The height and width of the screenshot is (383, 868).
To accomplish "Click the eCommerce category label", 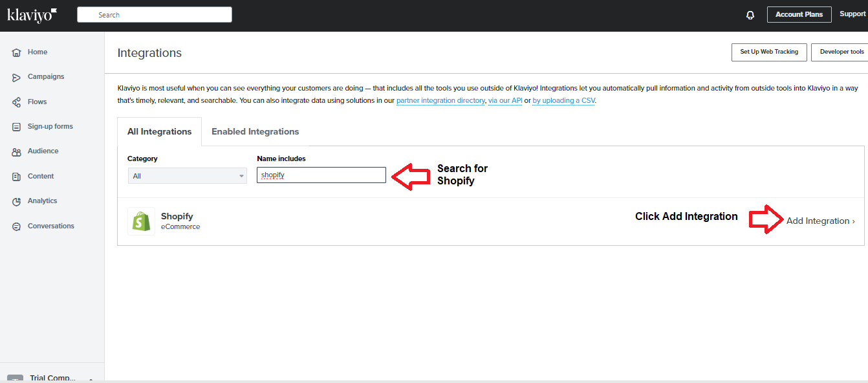I will (x=180, y=226).
